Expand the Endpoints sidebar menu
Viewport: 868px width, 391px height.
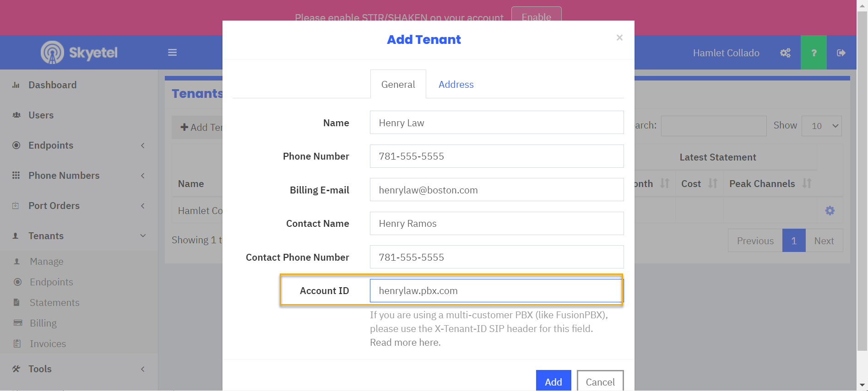tap(79, 145)
